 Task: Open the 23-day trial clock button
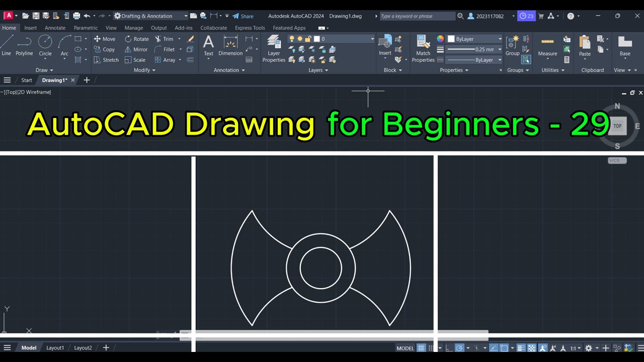point(526,16)
